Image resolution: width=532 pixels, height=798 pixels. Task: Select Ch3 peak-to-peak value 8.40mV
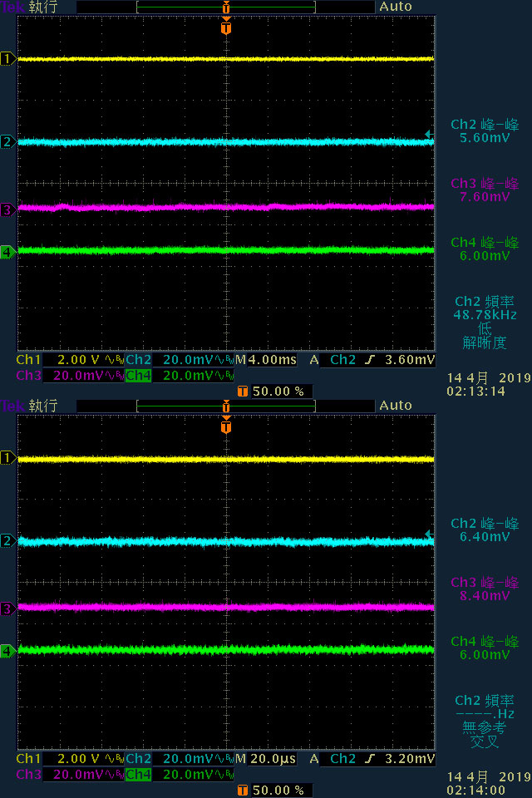click(484, 596)
